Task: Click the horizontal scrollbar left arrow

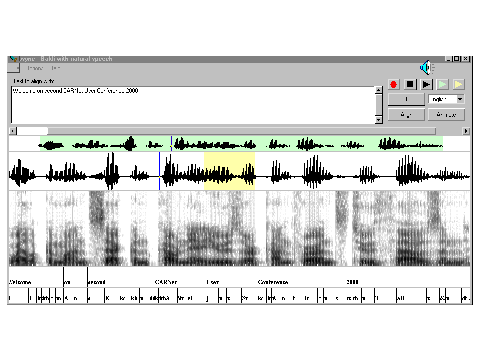Action: tap(12, 131)
